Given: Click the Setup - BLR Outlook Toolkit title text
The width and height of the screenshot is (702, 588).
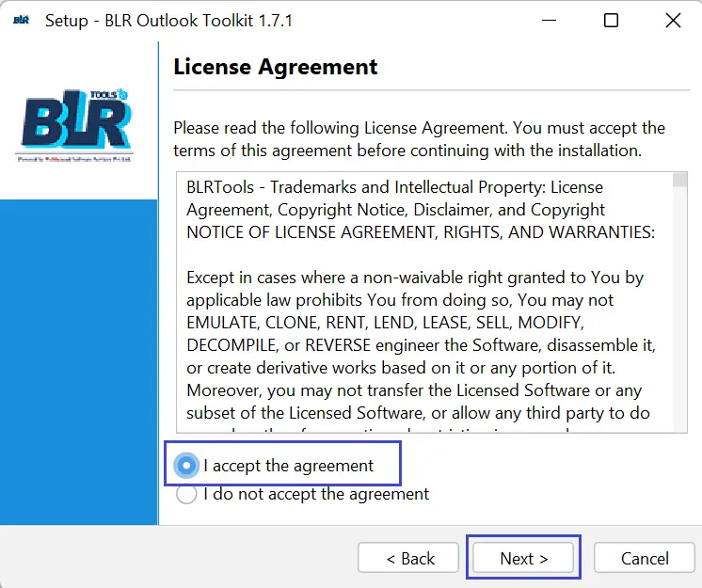Looking at the screenshot, I should coord(168,21).
